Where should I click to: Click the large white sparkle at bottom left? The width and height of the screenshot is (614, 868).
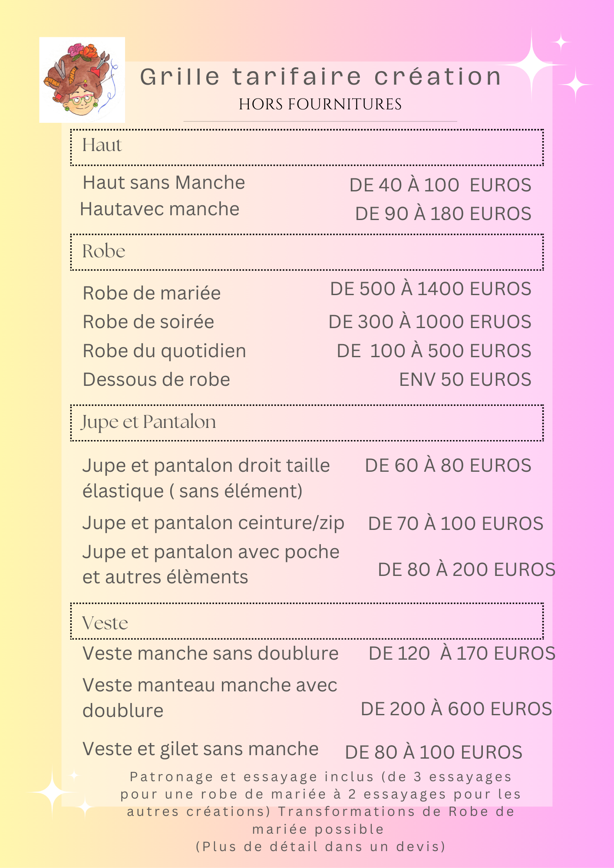click(x=52, y=792)
